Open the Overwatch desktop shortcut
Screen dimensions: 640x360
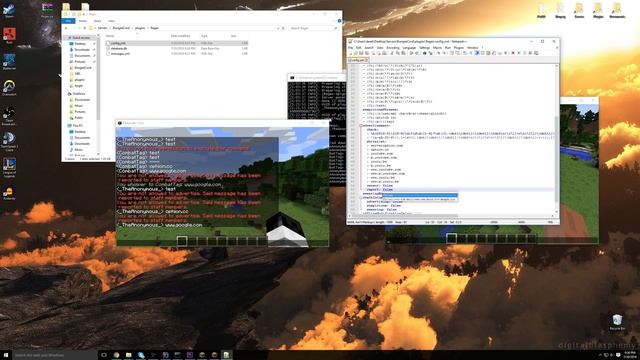coord(9,88)
